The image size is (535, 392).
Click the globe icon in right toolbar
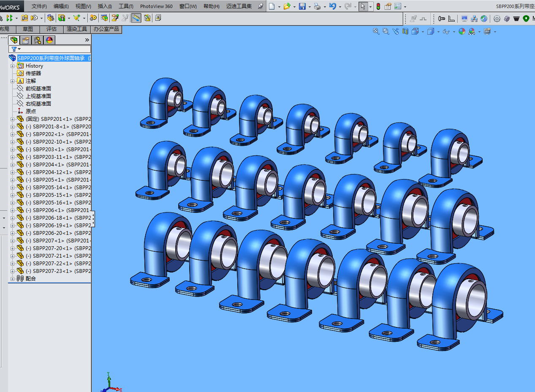click(x=484, y=19)
